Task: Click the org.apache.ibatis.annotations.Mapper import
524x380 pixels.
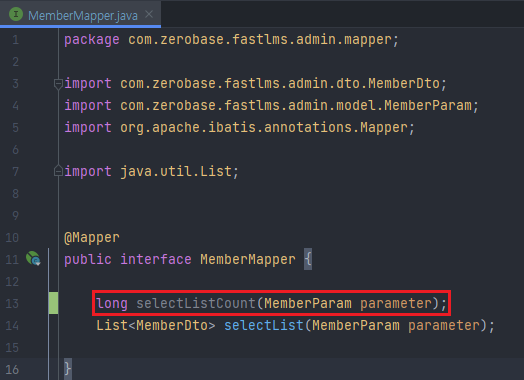Action: pos(264,128)
